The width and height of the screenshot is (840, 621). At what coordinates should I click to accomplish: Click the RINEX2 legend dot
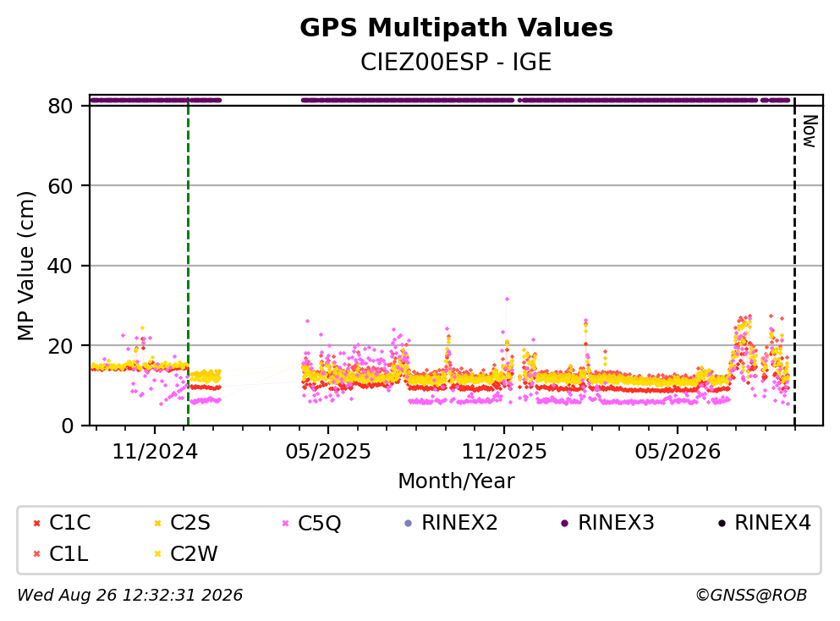pyautogui.click(x=409, y=523)
